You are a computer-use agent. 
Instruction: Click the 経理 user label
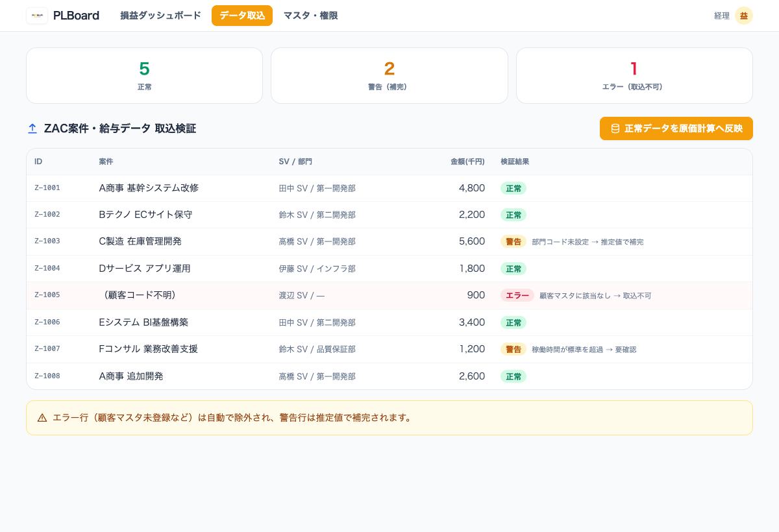pos(722,16)
